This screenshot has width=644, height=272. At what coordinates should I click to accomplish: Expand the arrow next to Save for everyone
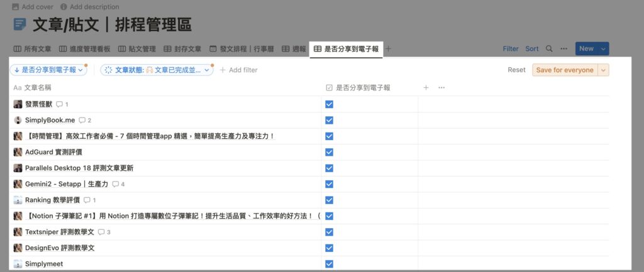click(x=603, y=70)
